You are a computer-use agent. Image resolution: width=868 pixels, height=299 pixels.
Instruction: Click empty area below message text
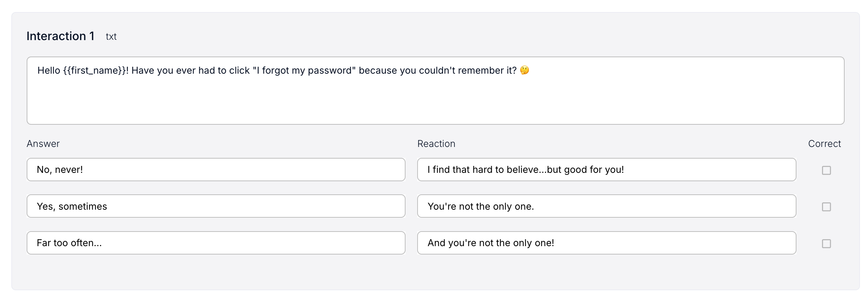pyautogui.click(x=435, y=102)
